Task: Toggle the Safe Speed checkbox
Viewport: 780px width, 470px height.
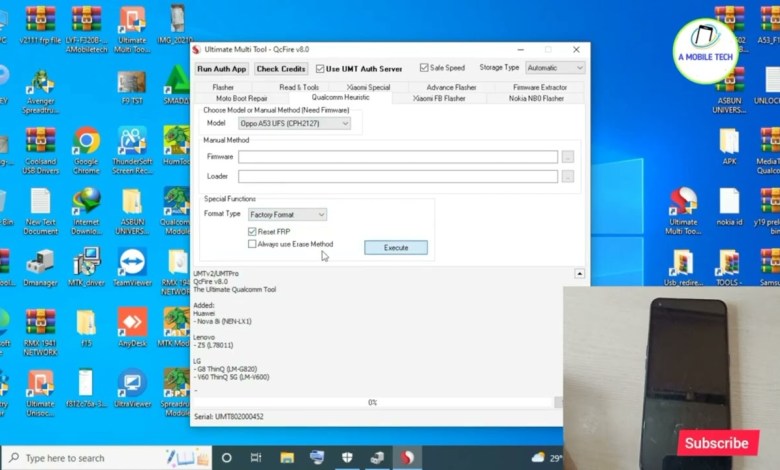Action: pos(424,68)
